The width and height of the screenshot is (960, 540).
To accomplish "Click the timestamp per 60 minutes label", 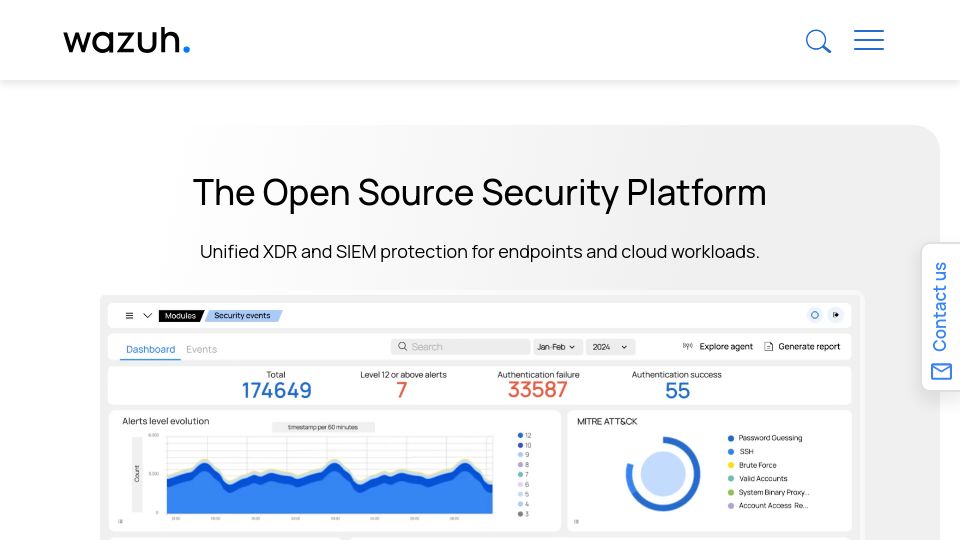I will pyautogui.click(x=323, y=427).
